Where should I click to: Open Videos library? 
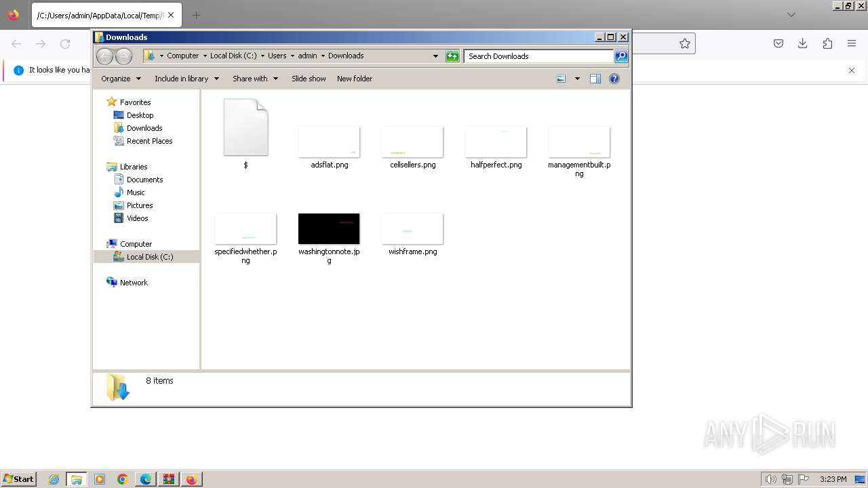tap(137, 218)
